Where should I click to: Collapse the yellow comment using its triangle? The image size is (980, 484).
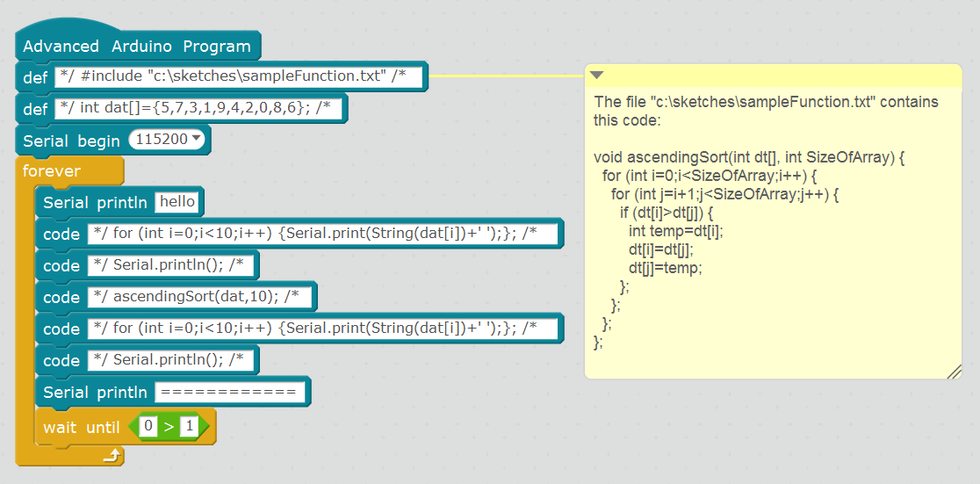pos(597,76)
